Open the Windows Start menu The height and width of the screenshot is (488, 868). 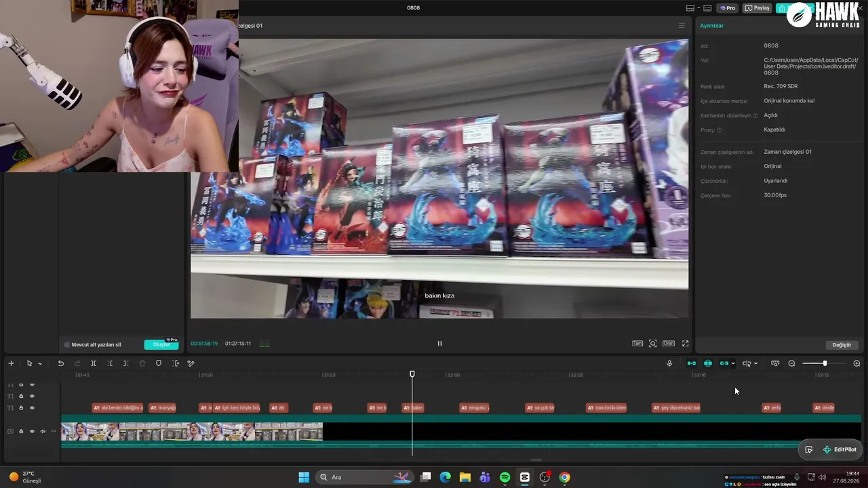pyautogui.click(x=304, y=477)
